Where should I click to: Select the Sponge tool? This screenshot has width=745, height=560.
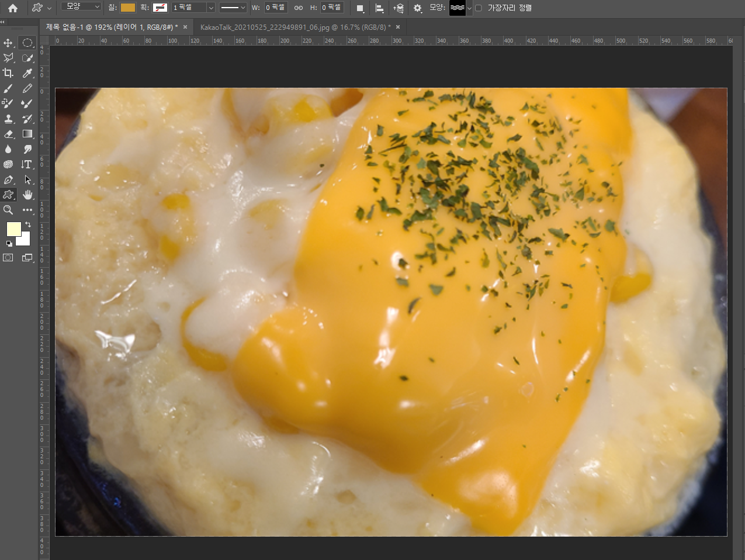pyautogui.click(x=8, y=164)
